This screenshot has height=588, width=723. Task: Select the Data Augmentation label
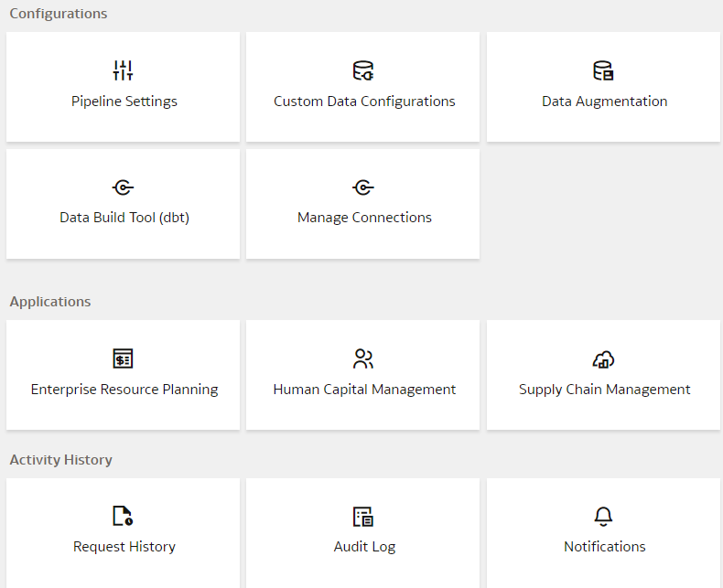604,102
